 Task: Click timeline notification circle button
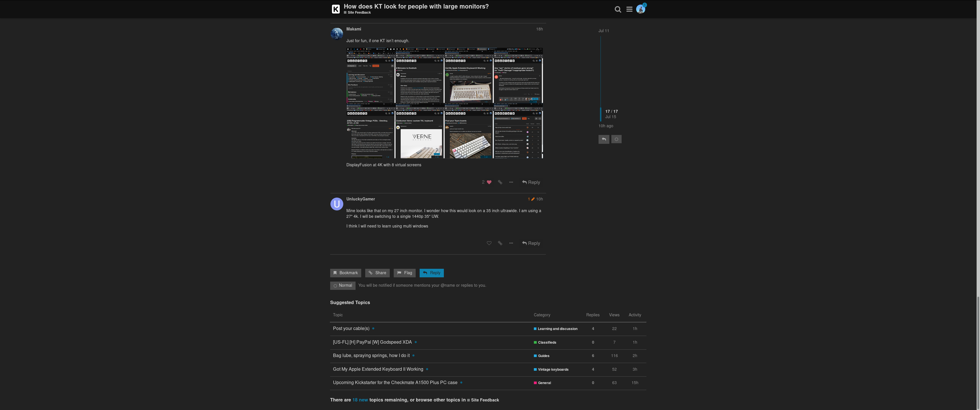coord(616,140)
